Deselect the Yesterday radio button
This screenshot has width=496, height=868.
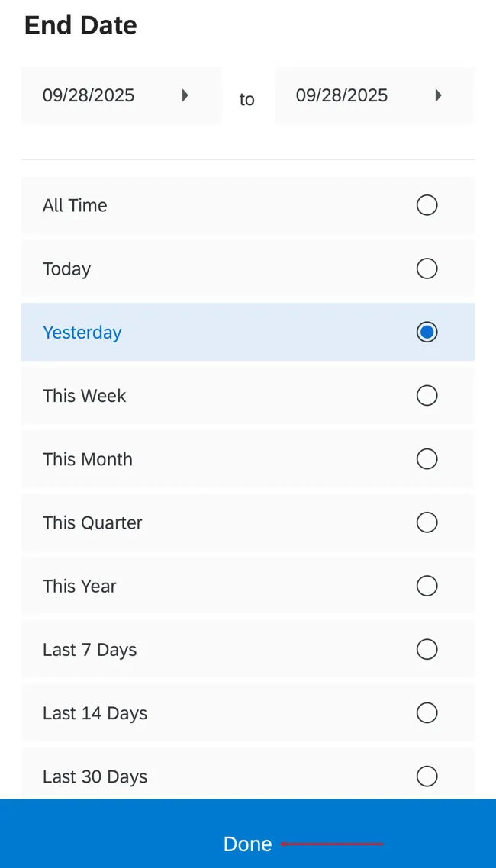point(427,332)
